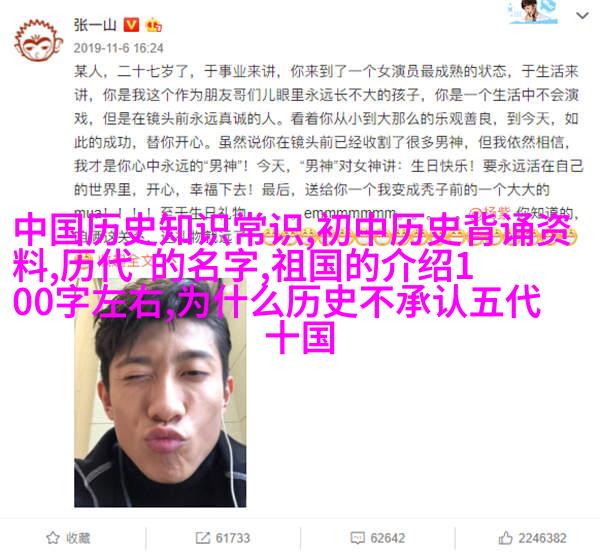The height and width of the screenshot is (558, 600).
Task: Open comments count 62642
Action: [x=377, y=538]
